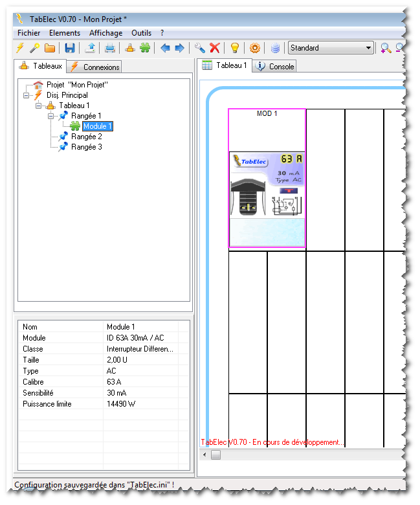Image resolution: width=420 pixels, height=505 pixels.
Task: Select Rangée 2 in the tree
Action: coord(87,137)
